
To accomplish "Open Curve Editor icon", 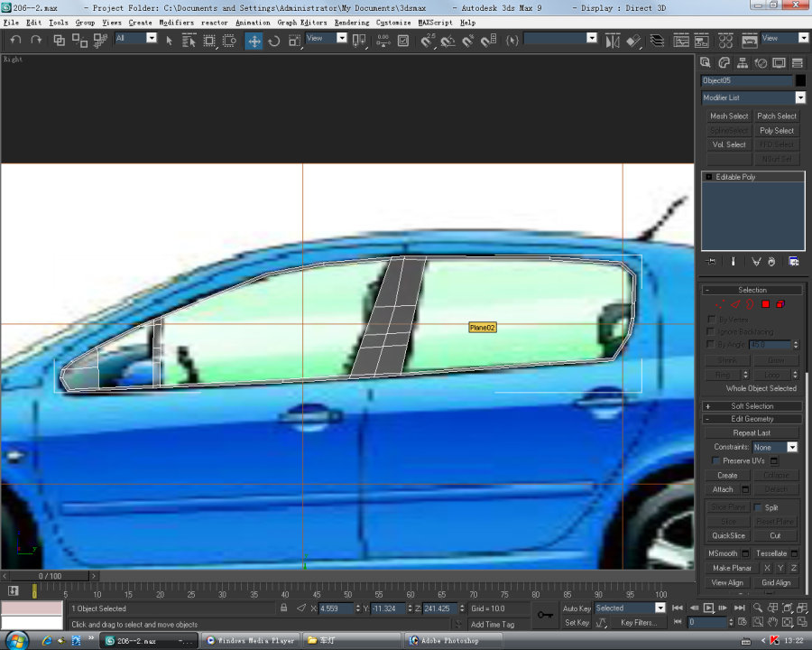I will click(681, 41).
